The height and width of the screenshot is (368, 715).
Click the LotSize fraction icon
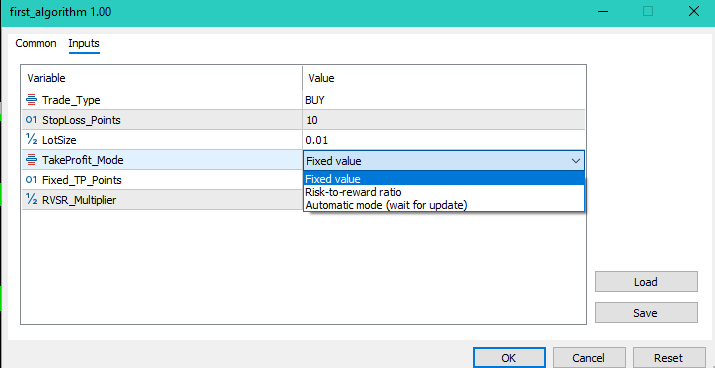point(31,140)
